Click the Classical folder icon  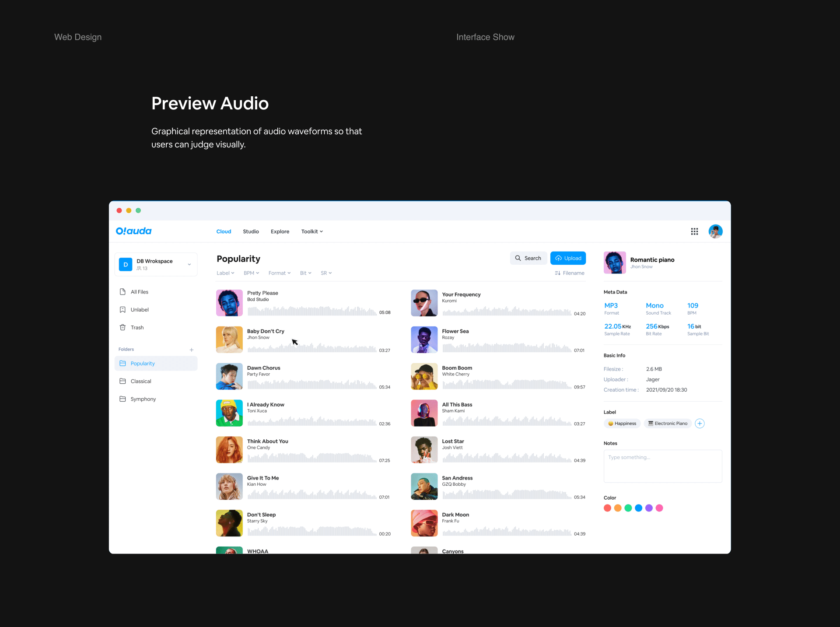coord(122,381)
